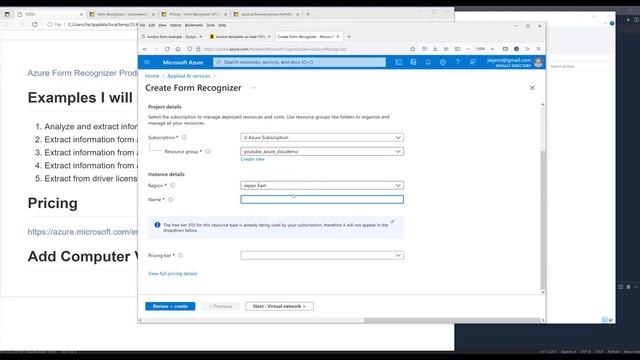This screenshot has height=360, width=640.
Task: Open the Azure portal hamburger menu
Action: 147,62
